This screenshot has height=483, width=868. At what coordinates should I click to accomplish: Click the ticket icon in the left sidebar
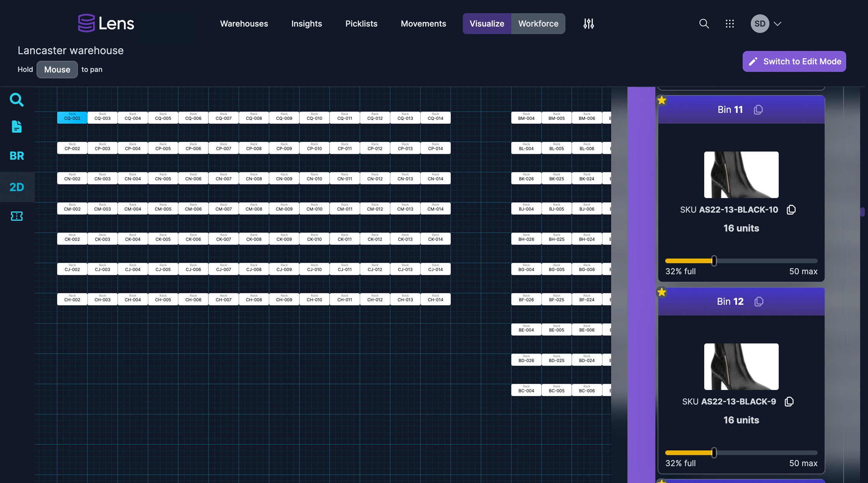pyautogui.click(x=17, y=216)
